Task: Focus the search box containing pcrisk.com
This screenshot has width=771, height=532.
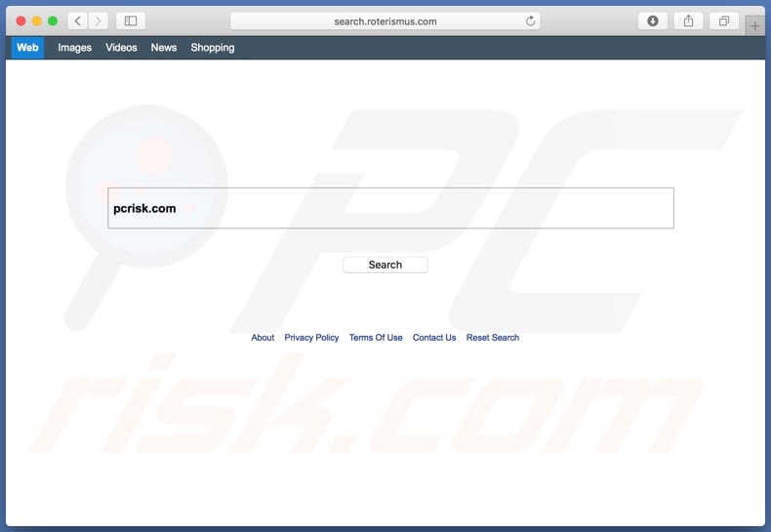Action: click(391, 208)
